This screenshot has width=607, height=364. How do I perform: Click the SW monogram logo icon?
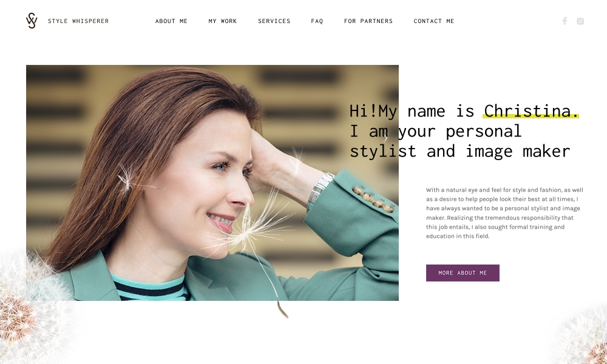point(32,21)
